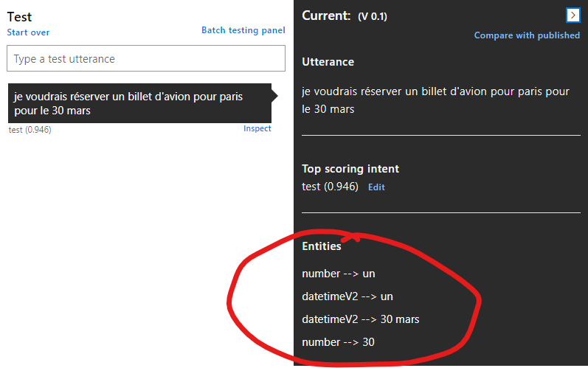588x368 pixels.
Task: Click the Entities section heading
Action: point(322,246)
